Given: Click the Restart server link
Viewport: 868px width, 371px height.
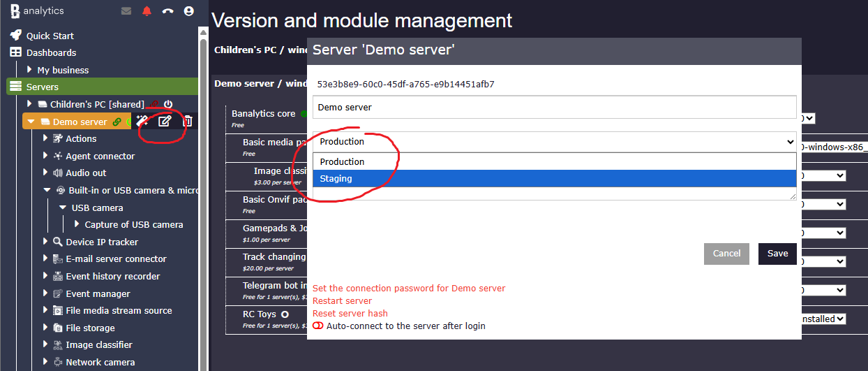Looking at the screenshot, I should 342,300.
